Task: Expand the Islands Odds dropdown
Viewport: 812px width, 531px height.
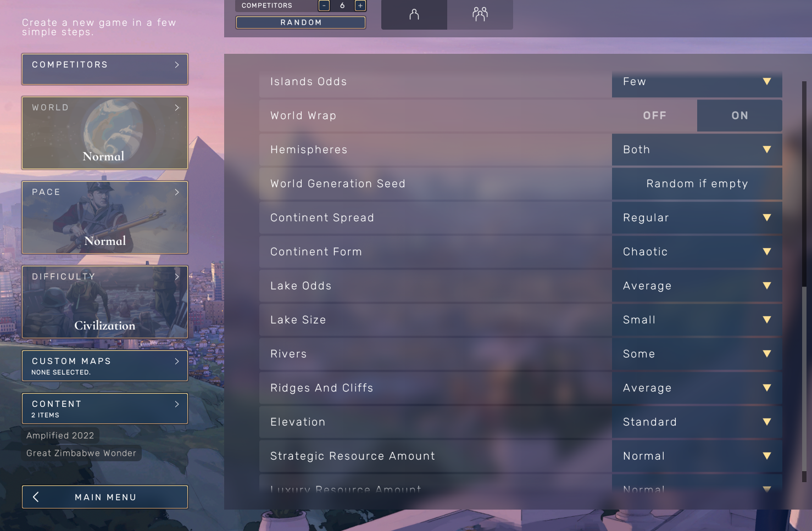Action: [697, 82]
